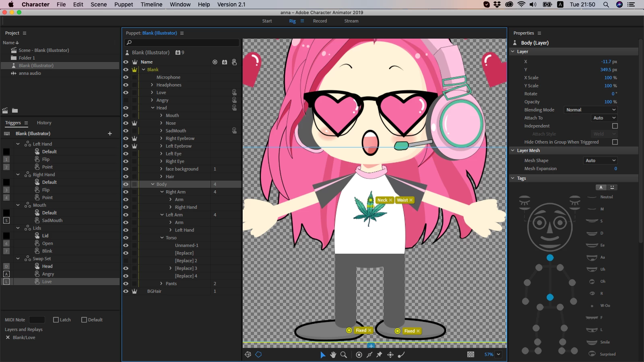Switch to the Stream workspace
This screenshot has width=644, height=362.
tap(351, 21)
